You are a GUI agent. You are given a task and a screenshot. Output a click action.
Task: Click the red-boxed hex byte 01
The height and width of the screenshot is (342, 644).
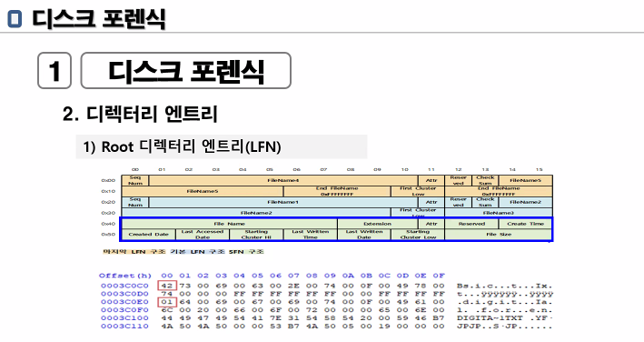coord(167,302)
